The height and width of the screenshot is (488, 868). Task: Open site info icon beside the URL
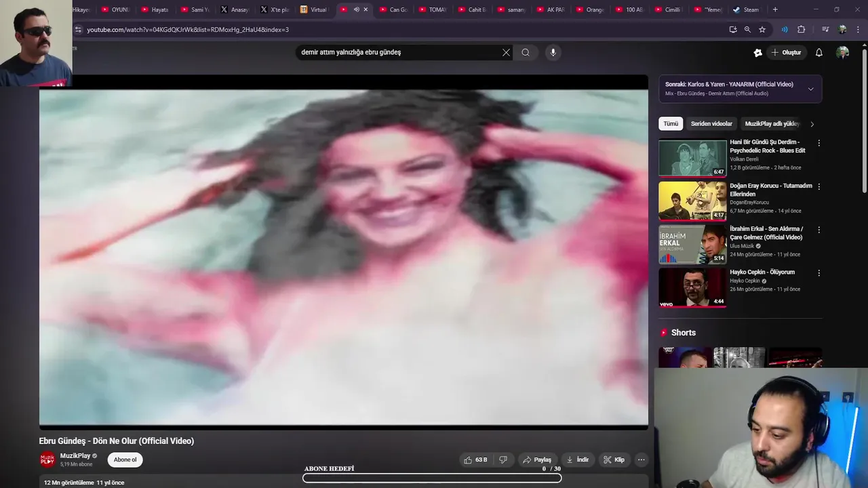click(78, 30)
